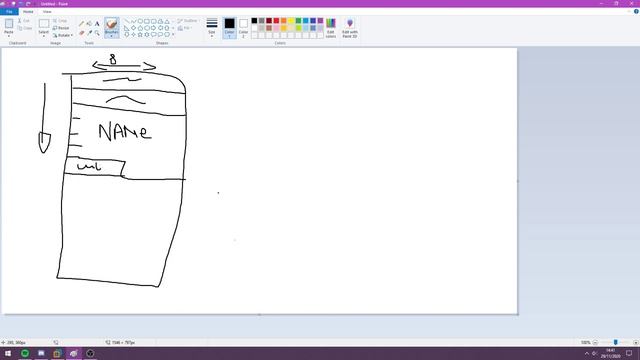The height and width of the screenshot is (360, 640).
Task: Click the Crop tool in Image group
Action: pos(60,20)
